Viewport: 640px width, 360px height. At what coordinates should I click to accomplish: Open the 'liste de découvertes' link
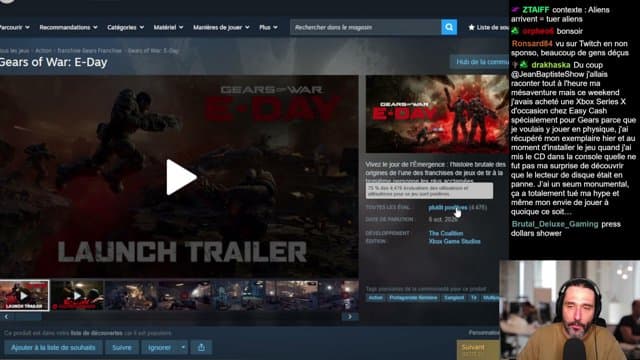pos(96,333)
